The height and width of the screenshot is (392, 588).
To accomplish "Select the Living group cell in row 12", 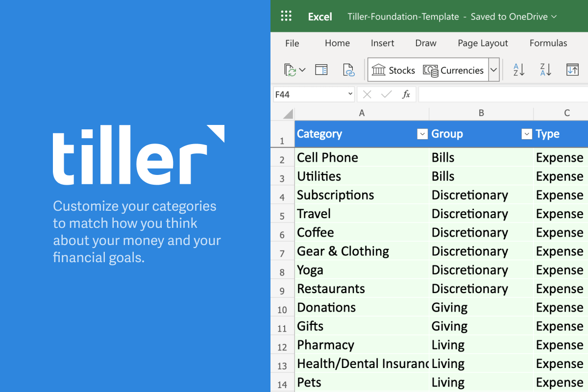I will (481, 345).
